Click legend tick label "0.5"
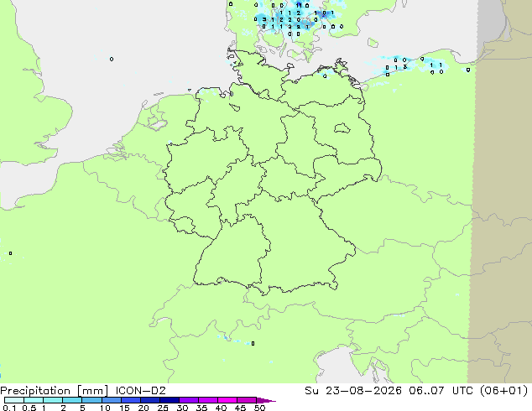 point(29,408)
